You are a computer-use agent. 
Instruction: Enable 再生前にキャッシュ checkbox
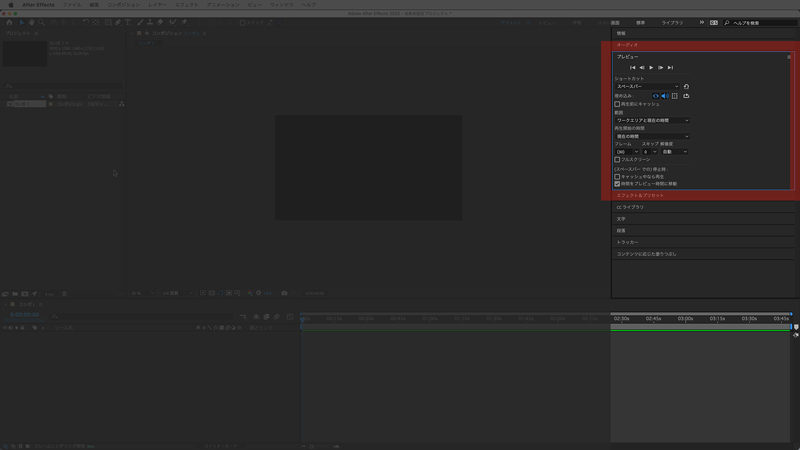617,103
